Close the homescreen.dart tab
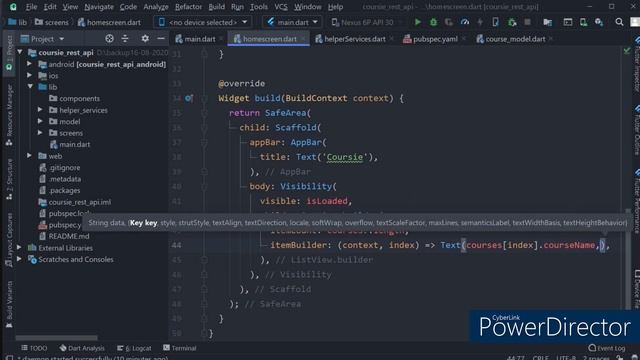The width and height of the screenshot is (640, 360). 303,39
